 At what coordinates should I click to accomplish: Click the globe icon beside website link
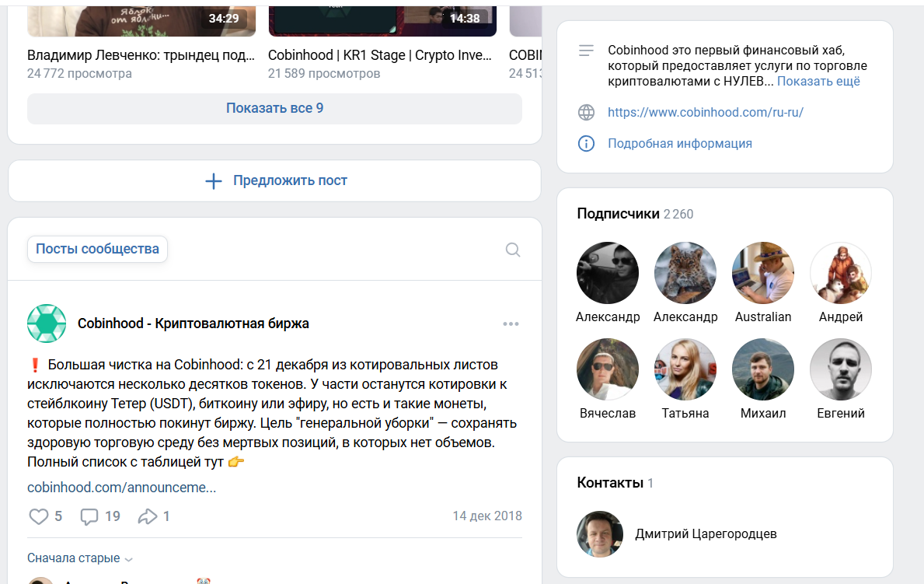586,112
